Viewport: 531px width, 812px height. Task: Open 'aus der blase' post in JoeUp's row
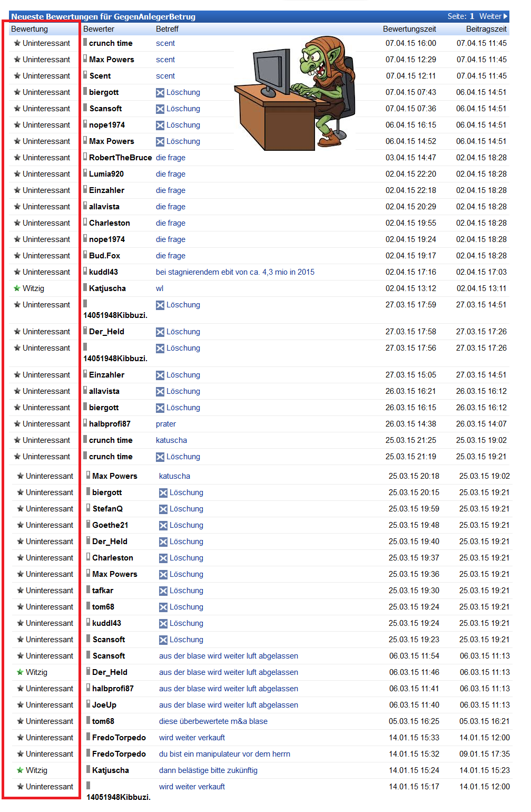point(229,705)
